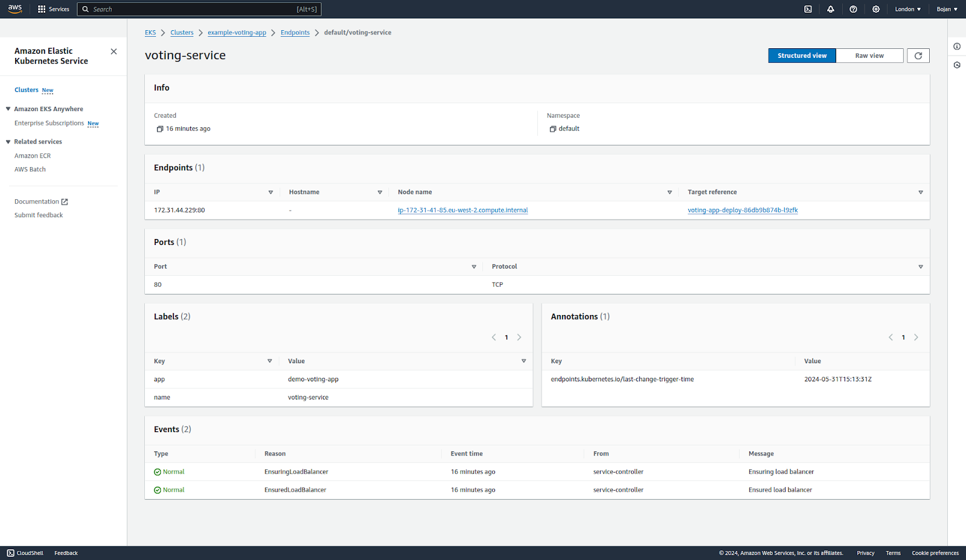Screen dimensions: 966x560
Task: Select the Ensured load balancer message
Action: tap(780, 490)
